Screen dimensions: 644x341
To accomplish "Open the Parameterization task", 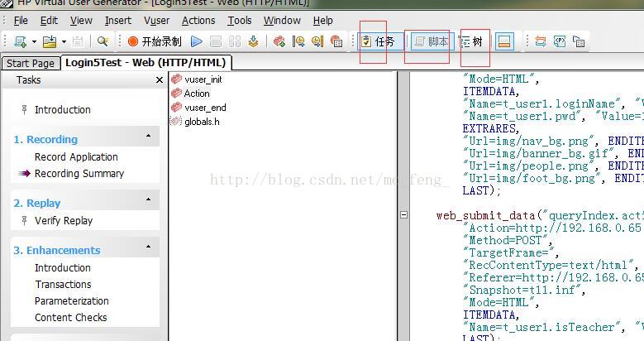I will tap(72, 301).
